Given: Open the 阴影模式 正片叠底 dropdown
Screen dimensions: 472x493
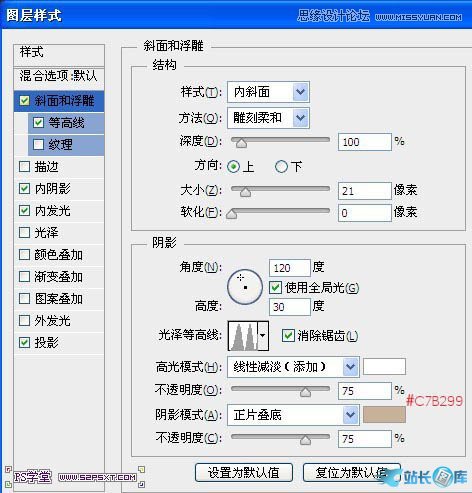Looking at the screenshot, I should click(x=293, y=415).
